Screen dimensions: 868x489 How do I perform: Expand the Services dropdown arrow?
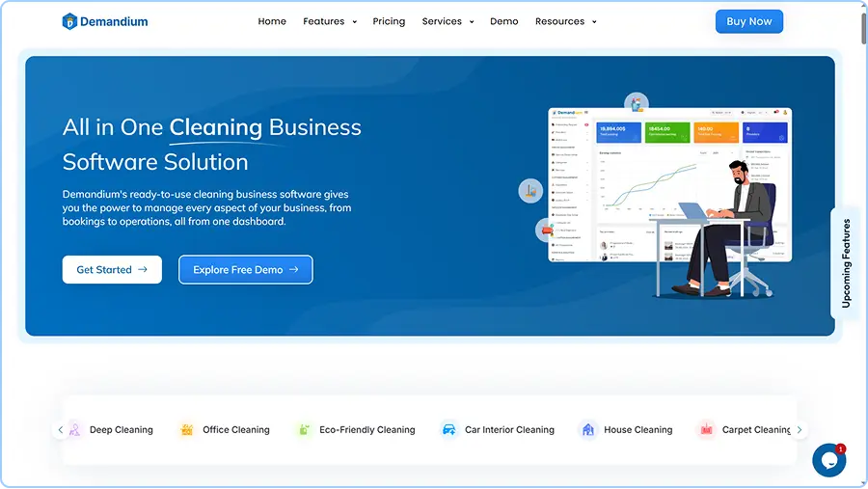[x=472, y=22]
